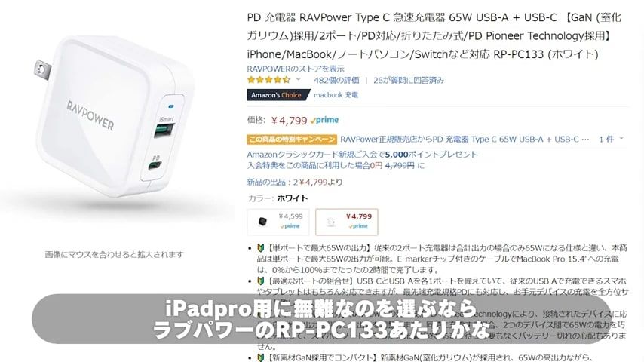The height and width of the screenshot is (362, 644).
Task: Click the green shield icon by 単ポート bullet
Action: (260, 248)
